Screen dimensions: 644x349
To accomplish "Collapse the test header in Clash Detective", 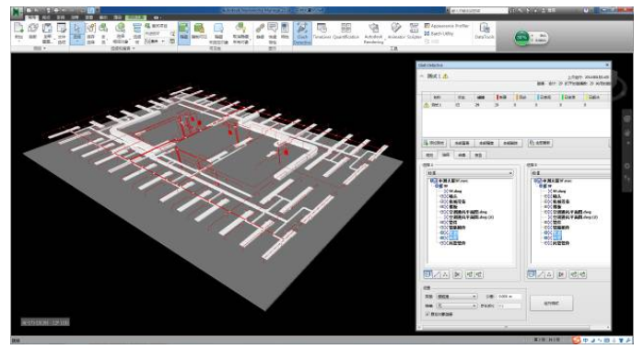I will [x=421, y=76].
